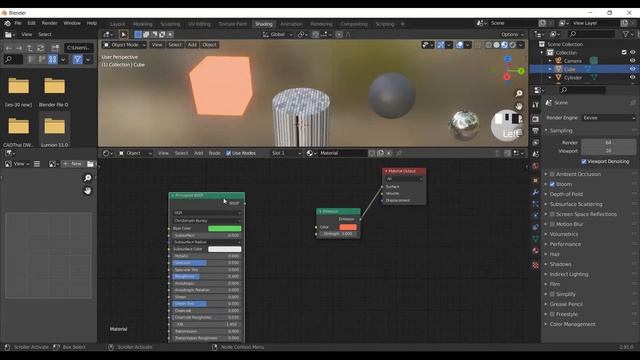This screenshot has height=360, width=640.
Task: Click Emission node orange color swatch
Action: coord(348,227)
